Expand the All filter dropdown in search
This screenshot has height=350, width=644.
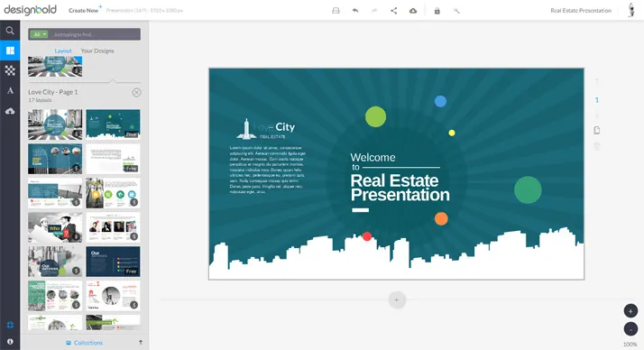click(x=39, y=34)
